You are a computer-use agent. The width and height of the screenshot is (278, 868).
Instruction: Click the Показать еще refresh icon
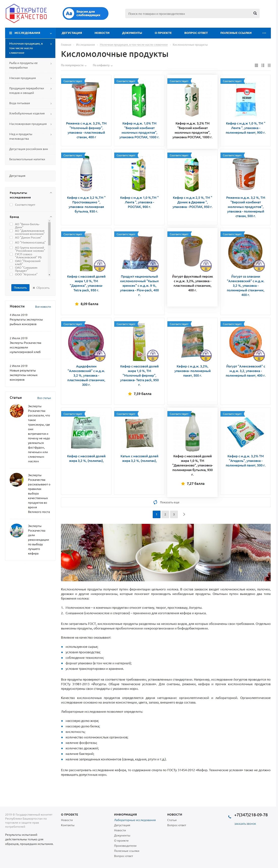pos(155,502)
